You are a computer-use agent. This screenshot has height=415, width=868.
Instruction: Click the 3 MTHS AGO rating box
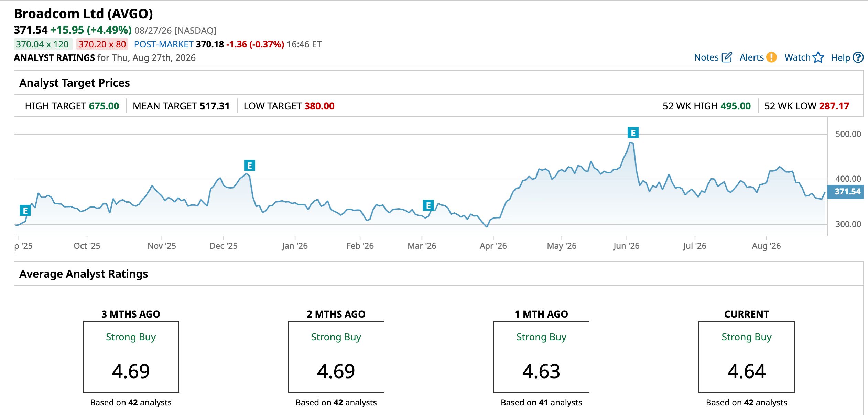[x=131, y=357]
